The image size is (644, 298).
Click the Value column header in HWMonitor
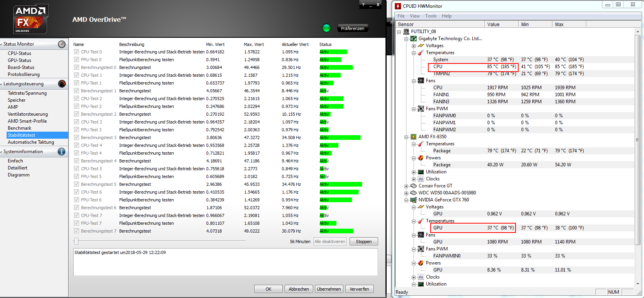point(501,24)
